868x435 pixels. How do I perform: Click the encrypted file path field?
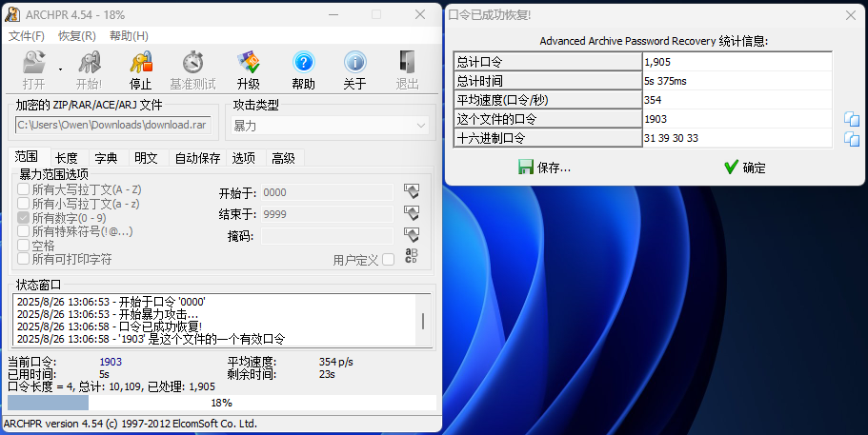113,125
